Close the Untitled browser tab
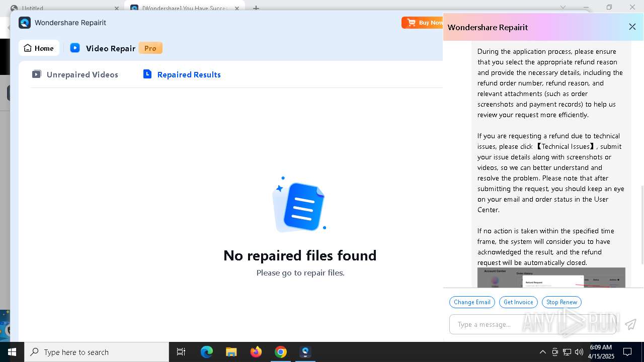The height and width of the screenshot is (362, 644). pyautogui.click(x=117, y=8)
